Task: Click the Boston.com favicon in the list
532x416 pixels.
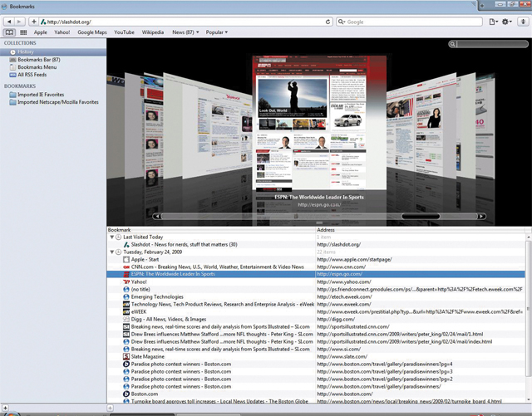Action: point(126,394)
